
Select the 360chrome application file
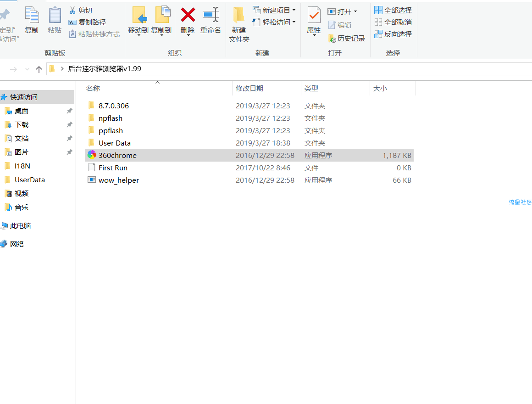249,156
